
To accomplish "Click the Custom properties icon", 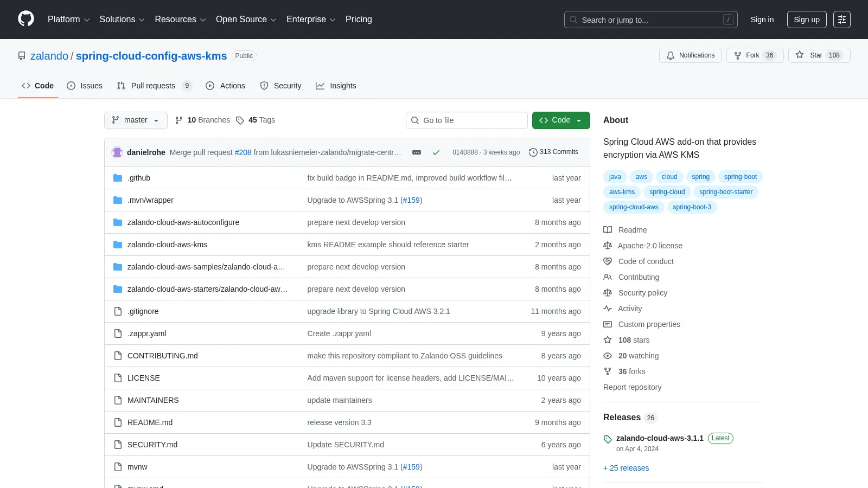I will (608, 324).
